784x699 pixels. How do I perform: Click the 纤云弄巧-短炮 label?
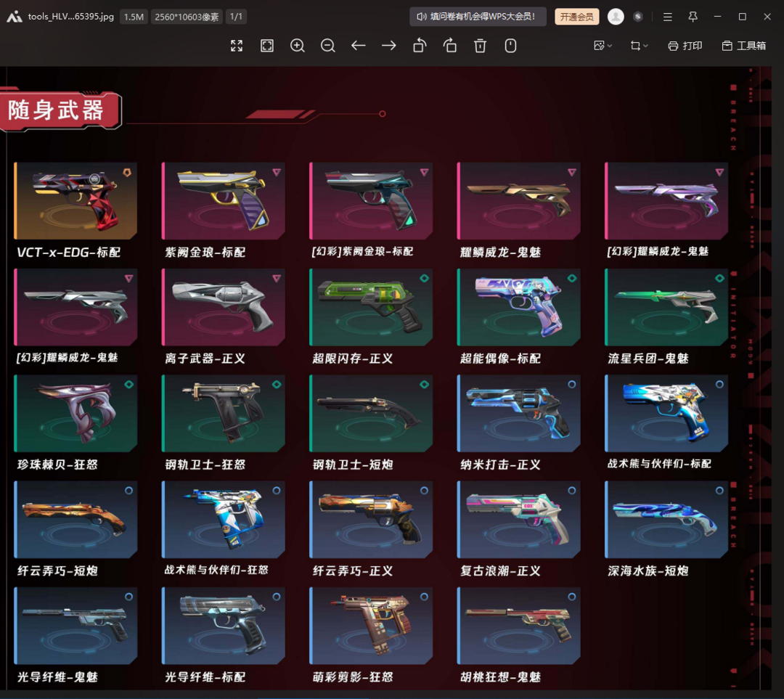tap(57, 571)
